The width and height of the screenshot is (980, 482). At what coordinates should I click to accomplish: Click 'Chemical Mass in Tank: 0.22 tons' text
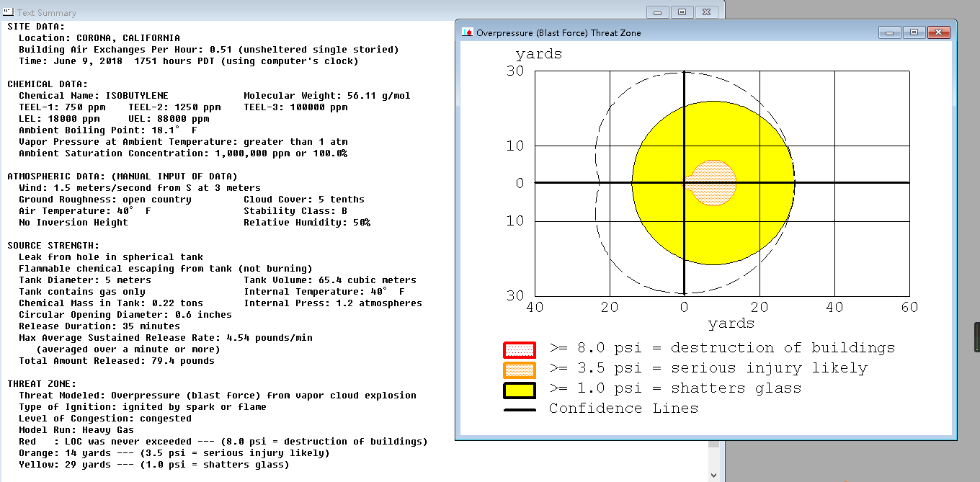111,303
